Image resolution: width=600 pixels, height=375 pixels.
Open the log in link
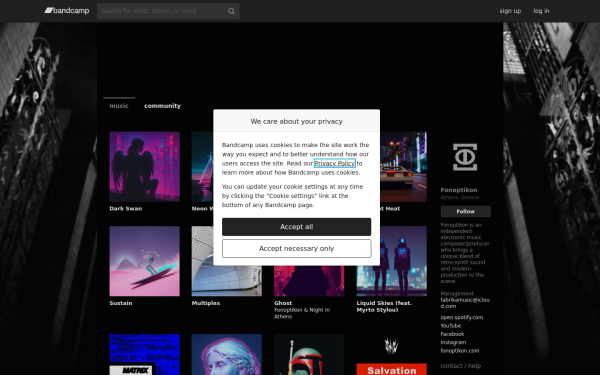click(x=541, y=11)
